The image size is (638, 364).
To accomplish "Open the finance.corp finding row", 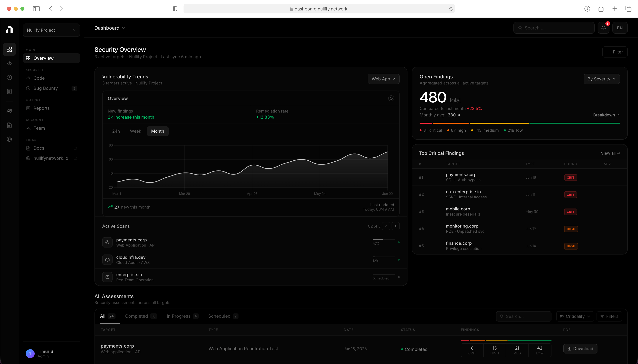I will click(x=519, y=246).
